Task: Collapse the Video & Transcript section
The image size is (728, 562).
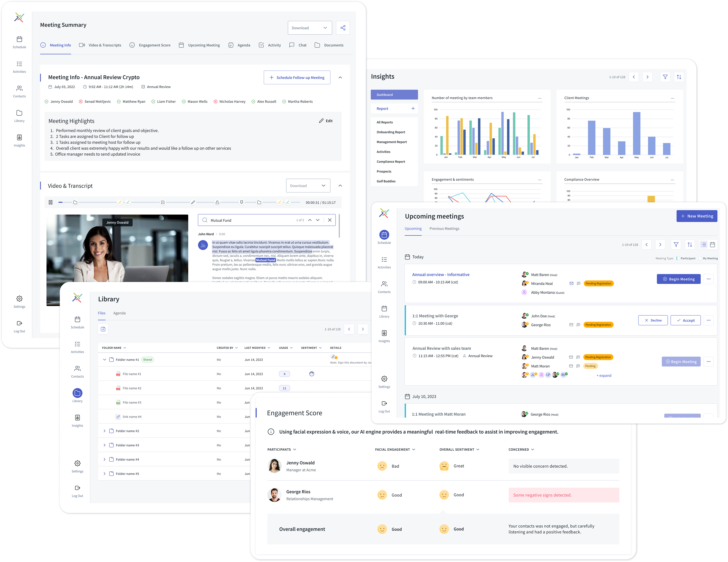Action: point(340,186)
